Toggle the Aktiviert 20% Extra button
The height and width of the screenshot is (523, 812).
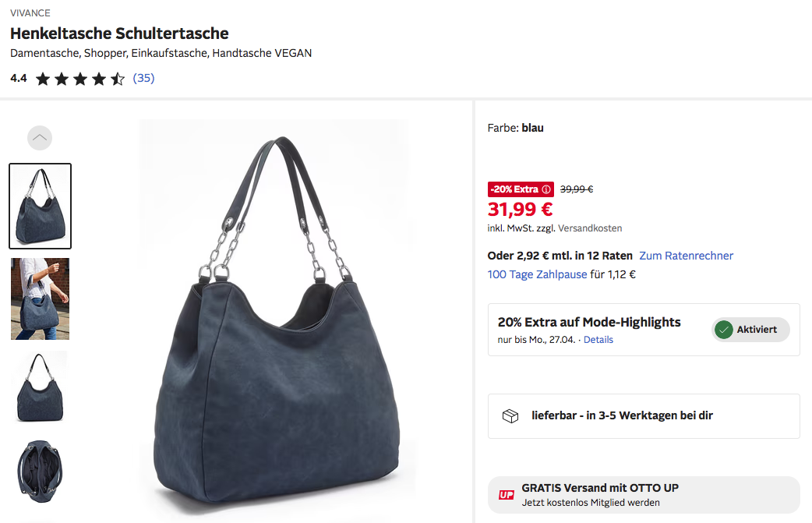click(x=750, y=330)
